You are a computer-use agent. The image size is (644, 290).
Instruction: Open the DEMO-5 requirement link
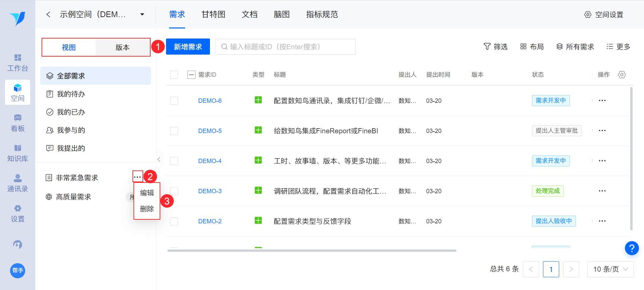coord(210,131)
